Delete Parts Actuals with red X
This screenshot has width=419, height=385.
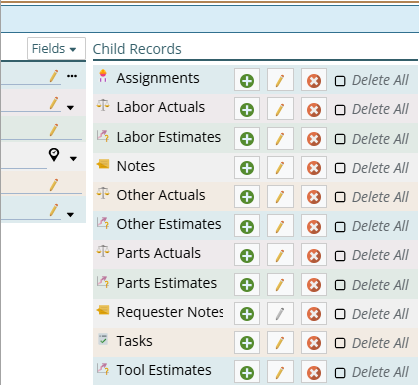coord(314,255)
